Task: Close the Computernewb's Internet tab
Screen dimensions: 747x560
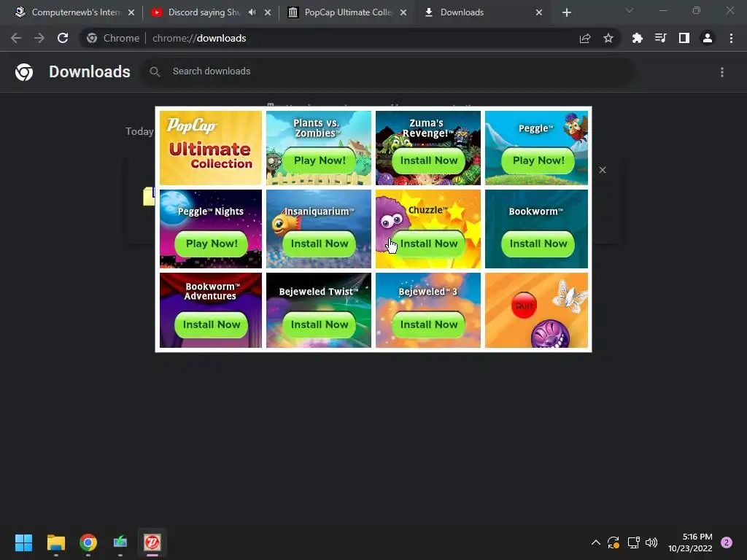Action: 131,12
